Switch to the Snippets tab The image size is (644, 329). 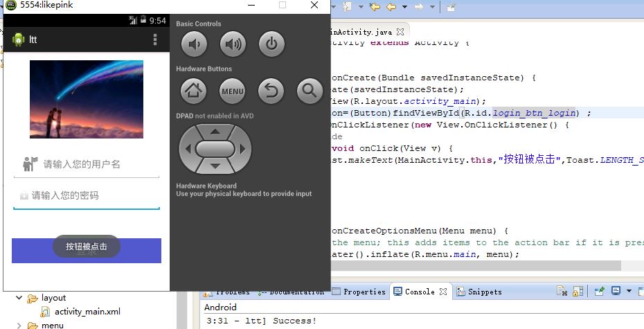(479, 292)
